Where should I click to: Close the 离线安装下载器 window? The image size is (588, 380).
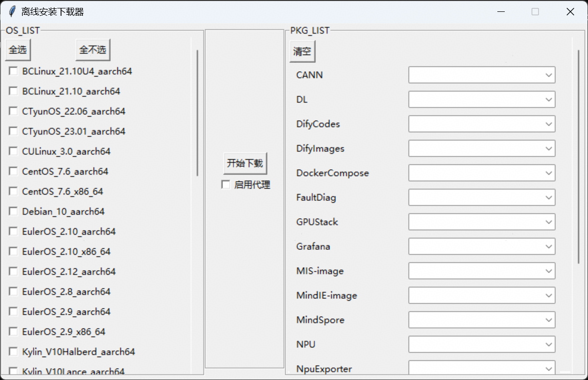click(570, 12)
